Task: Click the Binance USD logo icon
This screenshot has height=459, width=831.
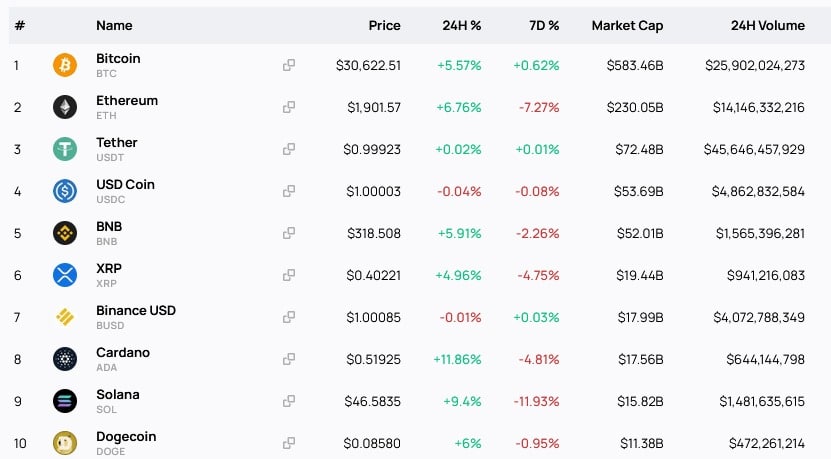Action: (x=65, y=317)
